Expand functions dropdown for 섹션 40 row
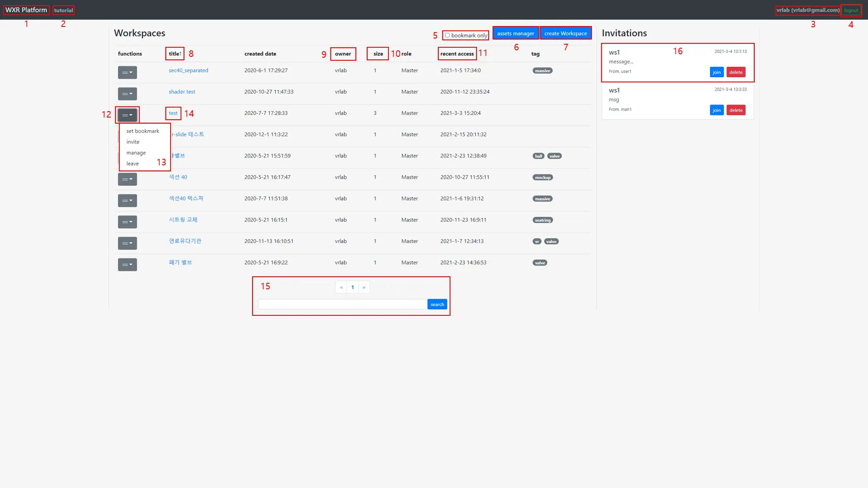 click(127, 179)
